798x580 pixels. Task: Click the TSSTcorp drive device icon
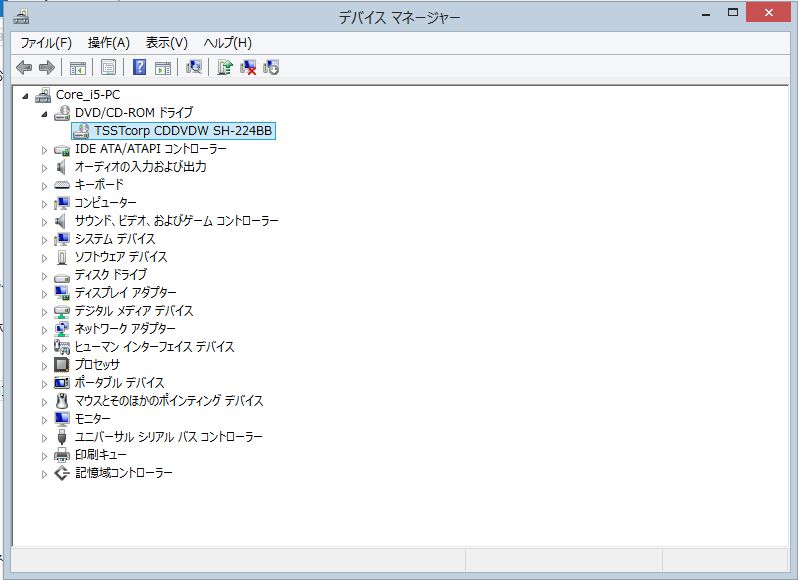click(81, 131)
